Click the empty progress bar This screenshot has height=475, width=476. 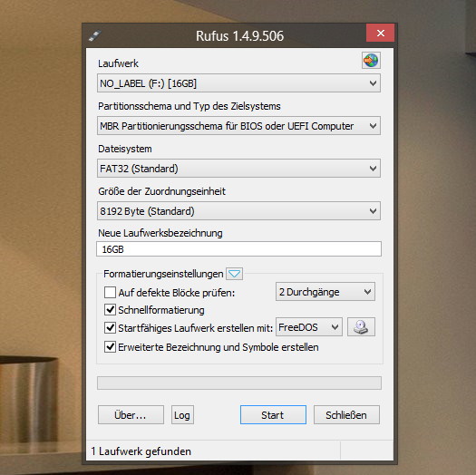(239, 383)
